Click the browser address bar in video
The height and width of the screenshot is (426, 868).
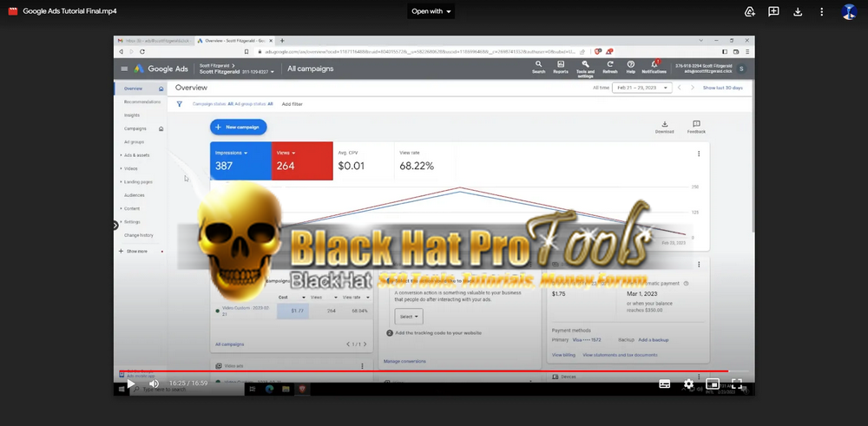pyautogui.click(x=421, y=51)
